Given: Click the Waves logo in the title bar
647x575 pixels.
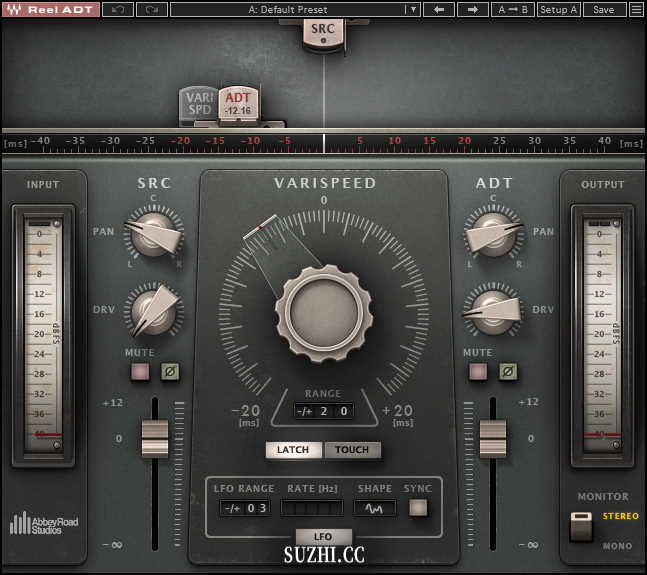Looking at the screenshot, I should 13,9.
